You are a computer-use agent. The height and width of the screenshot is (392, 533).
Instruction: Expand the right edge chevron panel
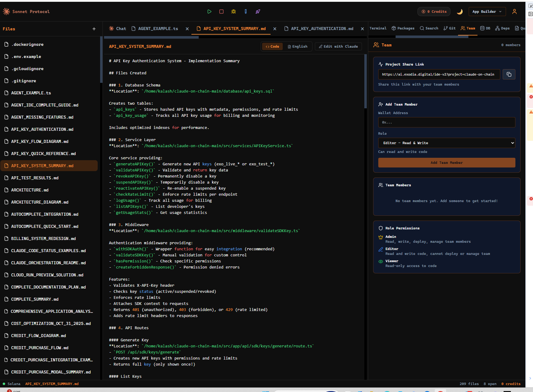click(530, 378)
